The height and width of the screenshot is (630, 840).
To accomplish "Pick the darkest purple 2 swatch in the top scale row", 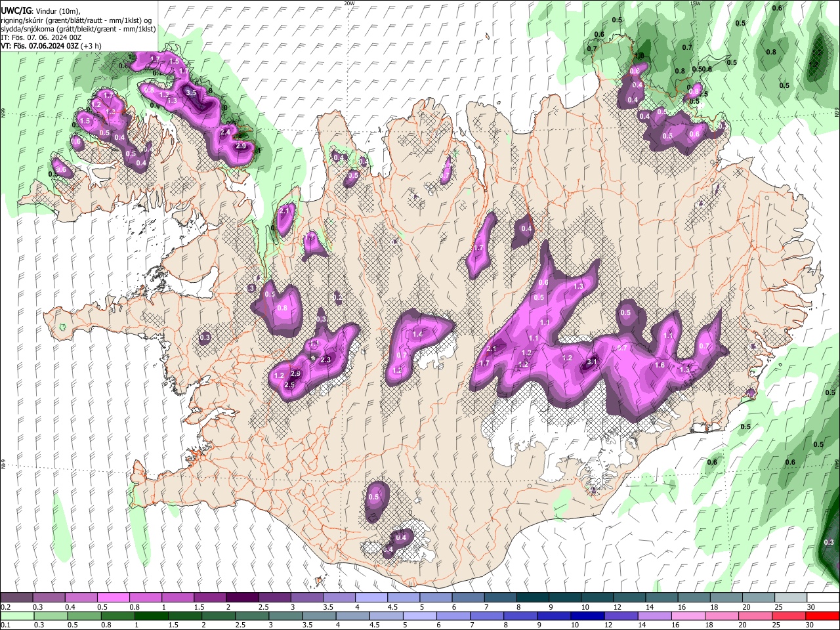I will click(x=242, y=598).
